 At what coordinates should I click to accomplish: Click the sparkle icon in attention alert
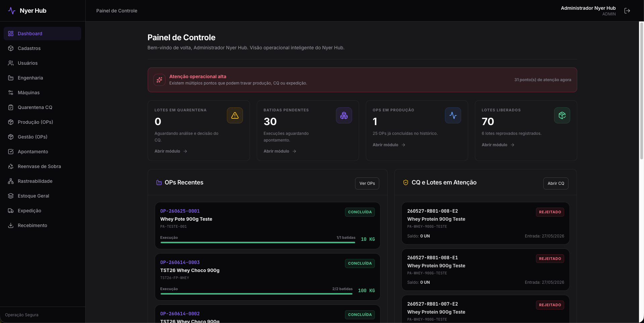[159, 80]
